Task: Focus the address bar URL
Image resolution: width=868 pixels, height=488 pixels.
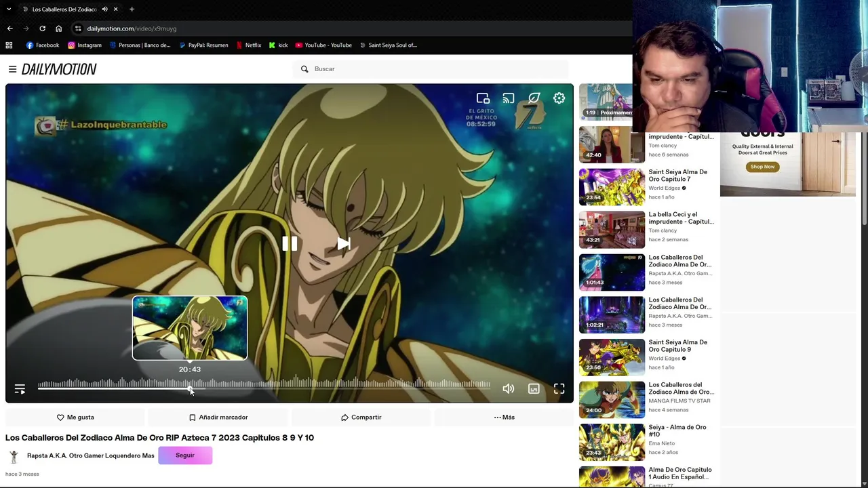Action: point(132,28)
